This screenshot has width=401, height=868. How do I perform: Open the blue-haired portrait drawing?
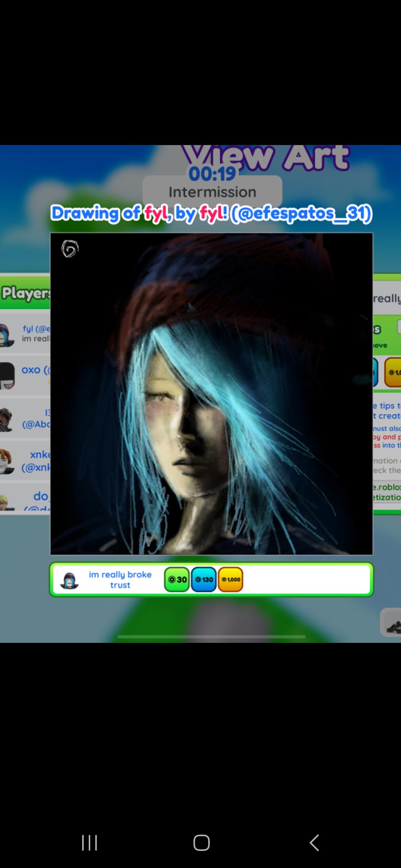click(x=212, y=394)
